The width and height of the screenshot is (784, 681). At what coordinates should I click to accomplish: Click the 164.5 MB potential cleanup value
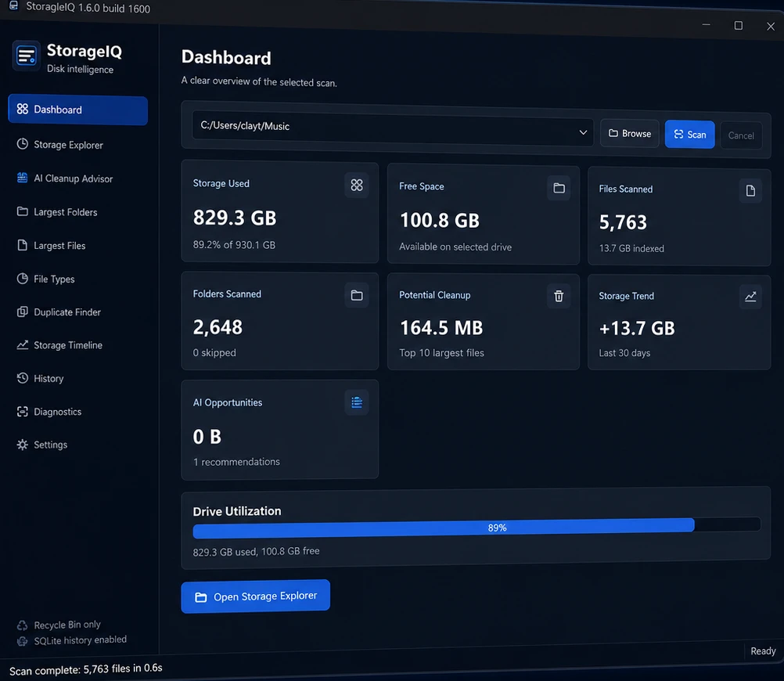click(x=441, y=328)
